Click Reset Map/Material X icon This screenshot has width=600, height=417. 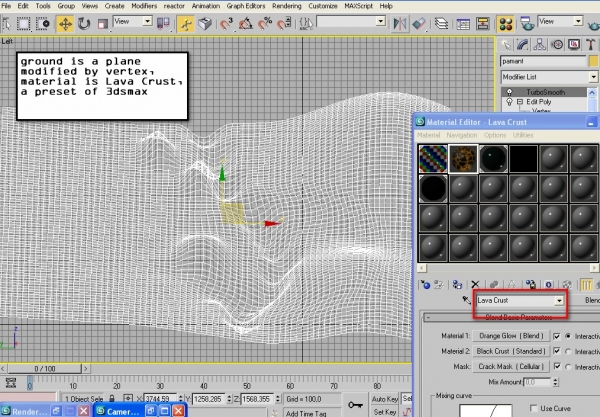point(475,285)
